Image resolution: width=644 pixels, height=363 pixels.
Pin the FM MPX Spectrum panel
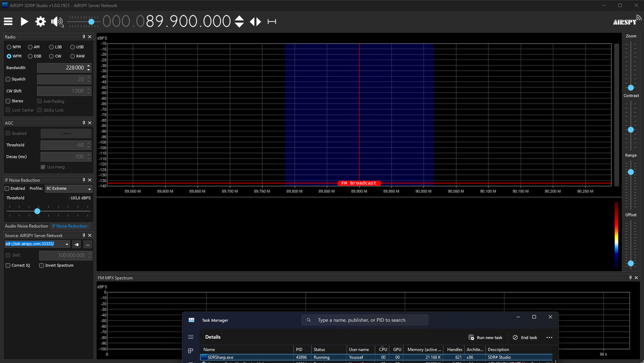coord(631,278)
